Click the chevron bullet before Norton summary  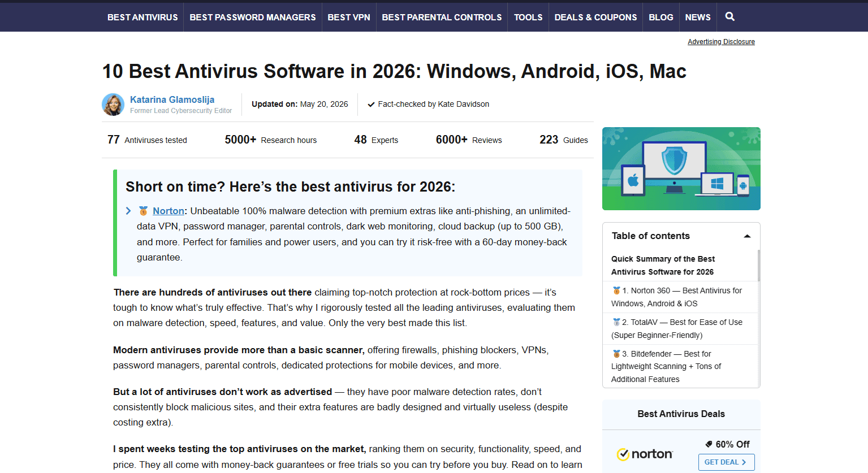[x=128, y=211]
